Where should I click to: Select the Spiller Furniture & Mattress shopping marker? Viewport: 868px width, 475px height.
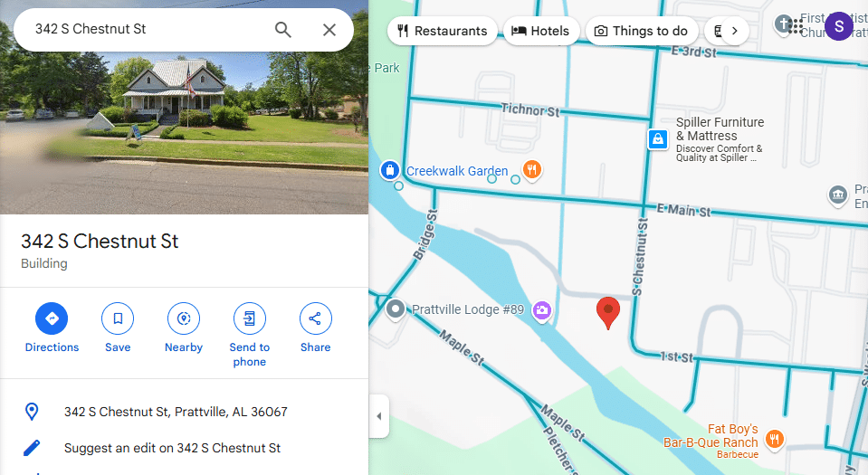[x=658, y=139]
